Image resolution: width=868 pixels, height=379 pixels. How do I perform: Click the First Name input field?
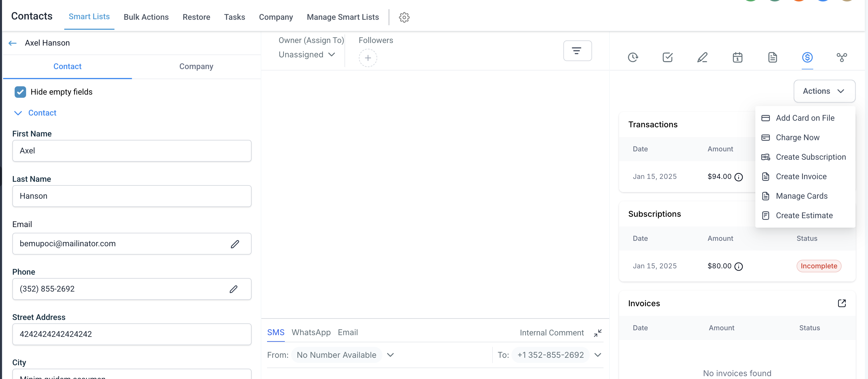pyautogui.click(x=132, y=151)
